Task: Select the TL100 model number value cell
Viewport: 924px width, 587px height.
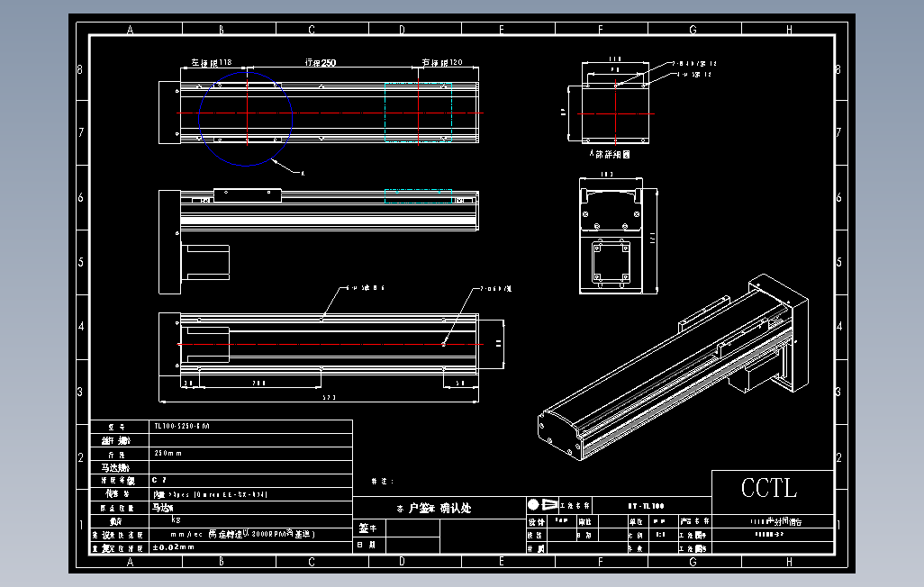Action: click(x=250, y=426)
